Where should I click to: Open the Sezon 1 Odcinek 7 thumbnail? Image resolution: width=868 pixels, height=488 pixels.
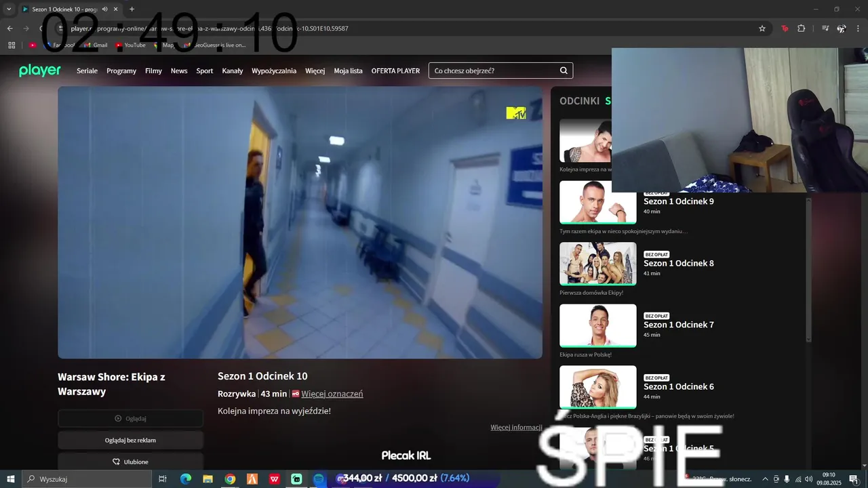point(598,325)
